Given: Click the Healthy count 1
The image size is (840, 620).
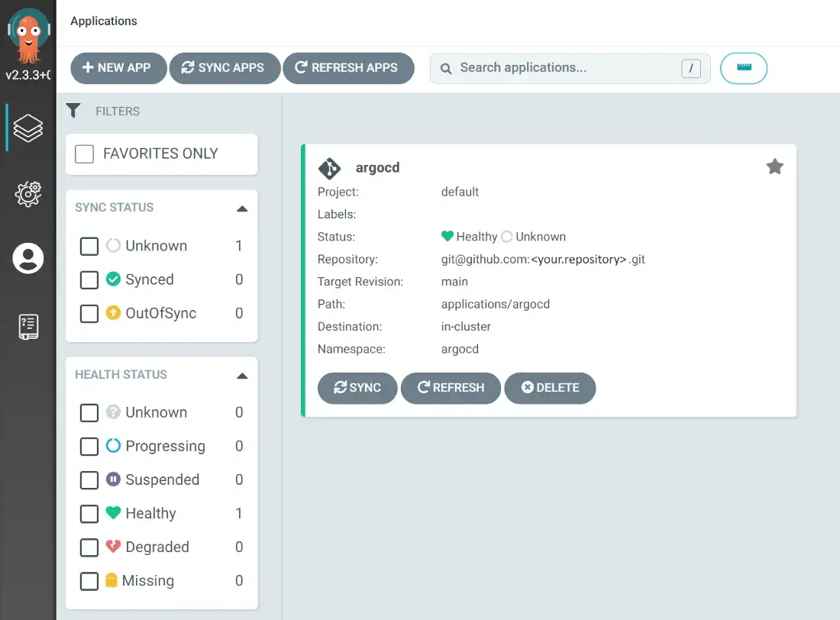Looking at the screenshot, I should 238,513.
